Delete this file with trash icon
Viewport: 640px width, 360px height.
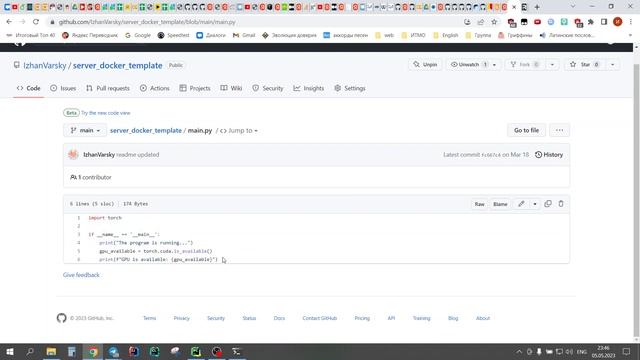pyautogui.click(x=561, y=204)
